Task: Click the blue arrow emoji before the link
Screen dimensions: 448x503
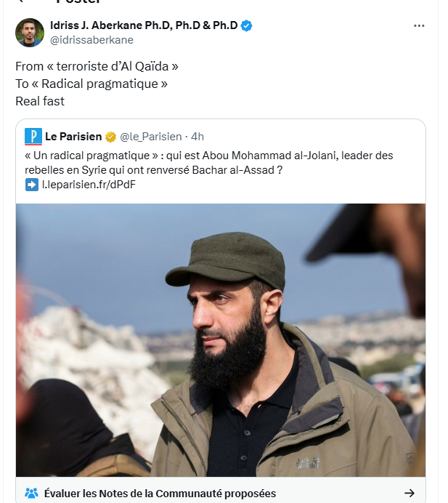Action: click(x=32, y=185)
